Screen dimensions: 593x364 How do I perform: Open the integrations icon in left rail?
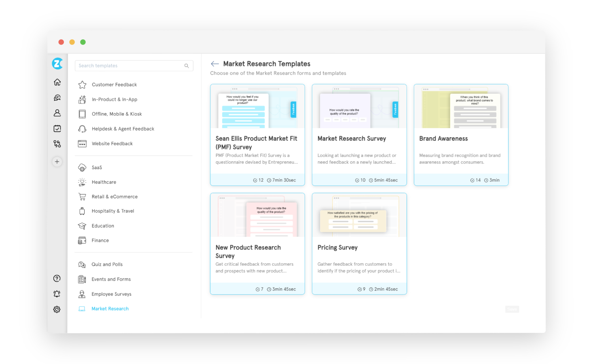click(x=57, y=144)
